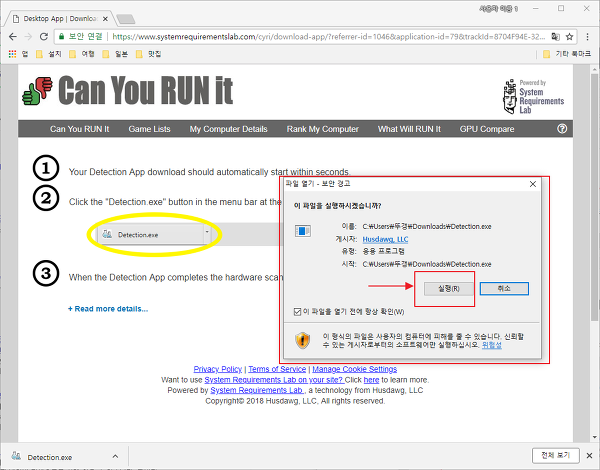
Task: Click the user profile button in title bar
Action: [498, 9]
